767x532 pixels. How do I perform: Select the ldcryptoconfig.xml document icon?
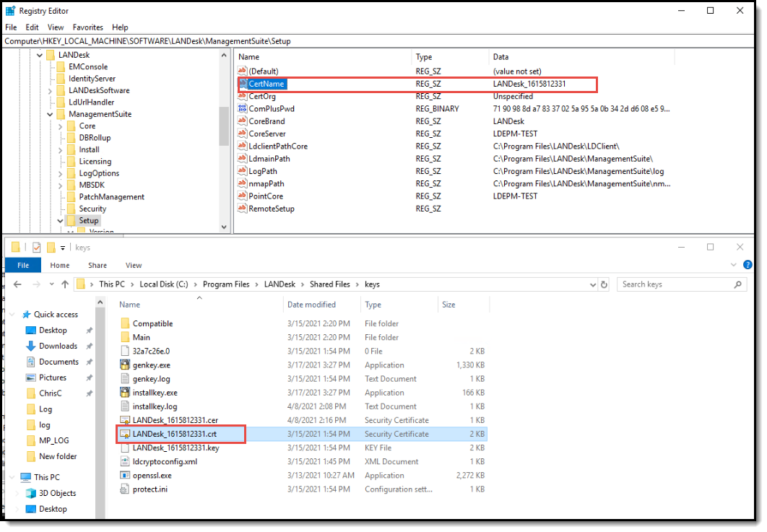[x=126, y=461]
